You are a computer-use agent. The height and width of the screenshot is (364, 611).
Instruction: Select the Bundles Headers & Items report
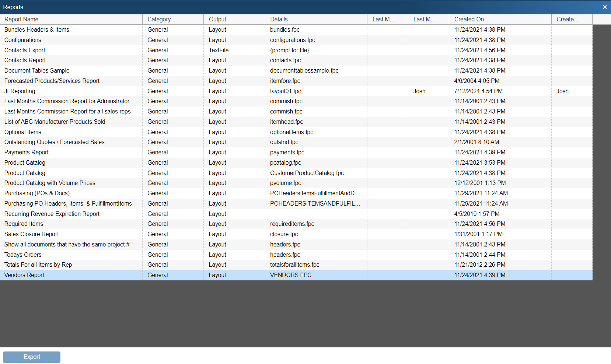coord(37,30)
